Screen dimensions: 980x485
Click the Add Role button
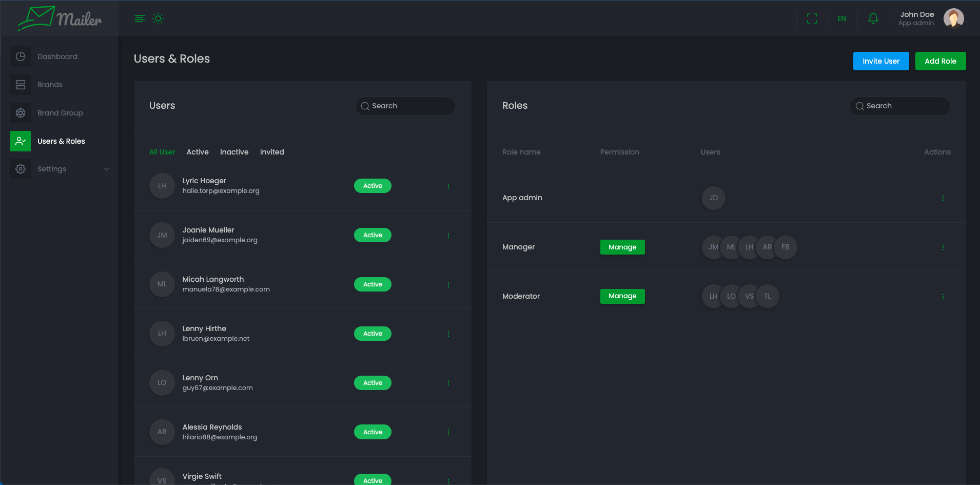(x=940, y=61)
